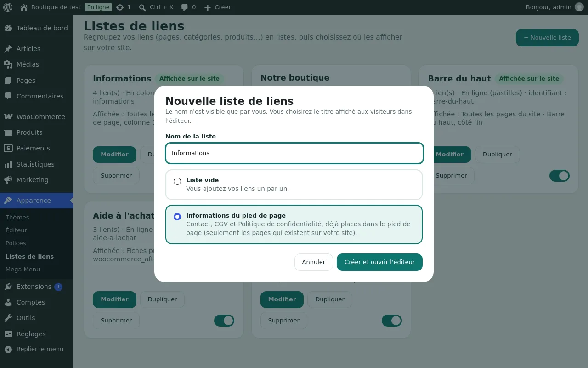Open the Ctrl + K search icon
Image resolution: width=588 pixels, height=368 pixels.
(x=142, y=7)
